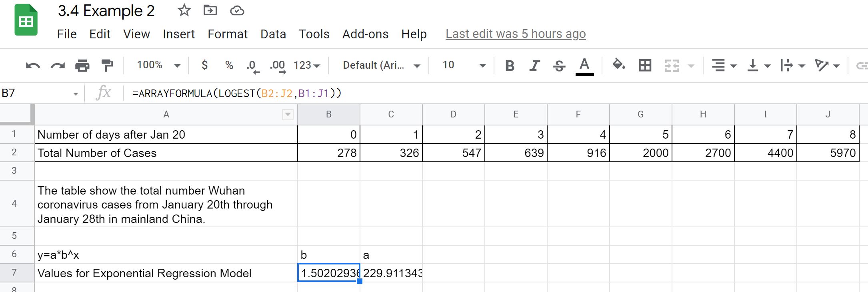This screenshot has width=868, height=292.
Task: Open text color picker
Action: (584, 66)
